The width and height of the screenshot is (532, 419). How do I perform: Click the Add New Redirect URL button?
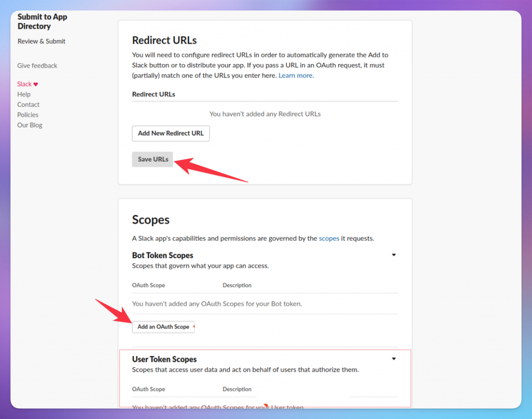[171, 133]
